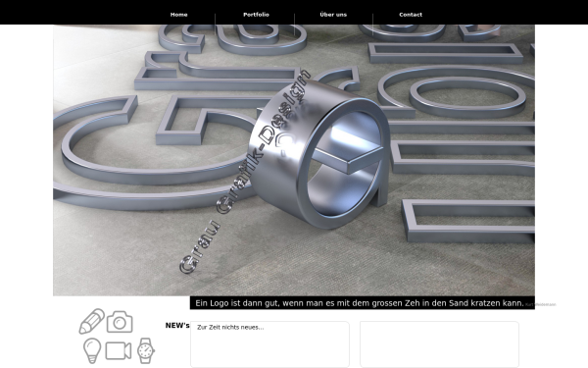Open the Über uns page

pyautogui.click(x=333, y=15)
